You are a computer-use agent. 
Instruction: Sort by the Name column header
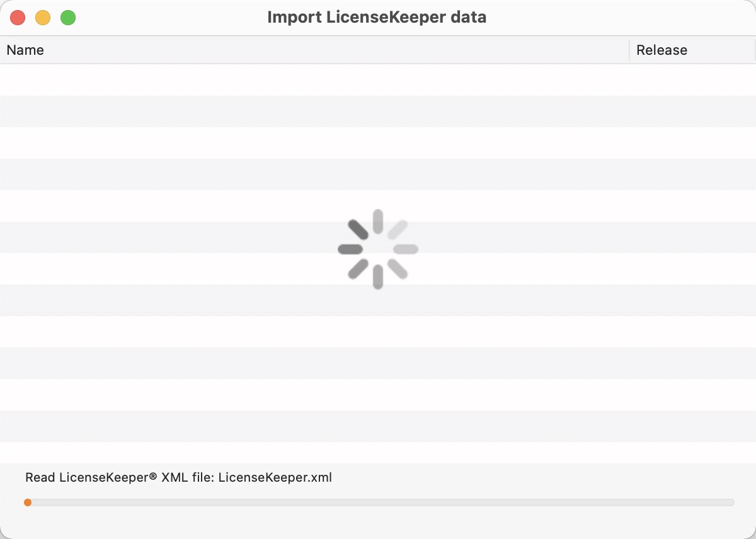pyautogui.click(x=314, y=50)
